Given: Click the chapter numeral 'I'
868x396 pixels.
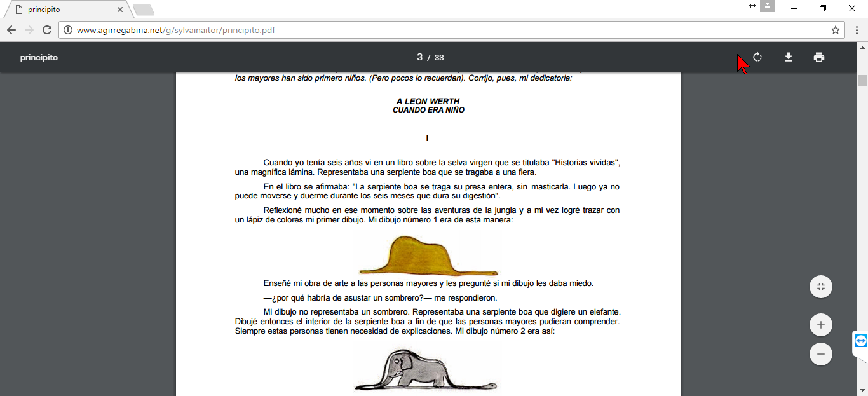Looking at the screenshot, I should (427, 138).
